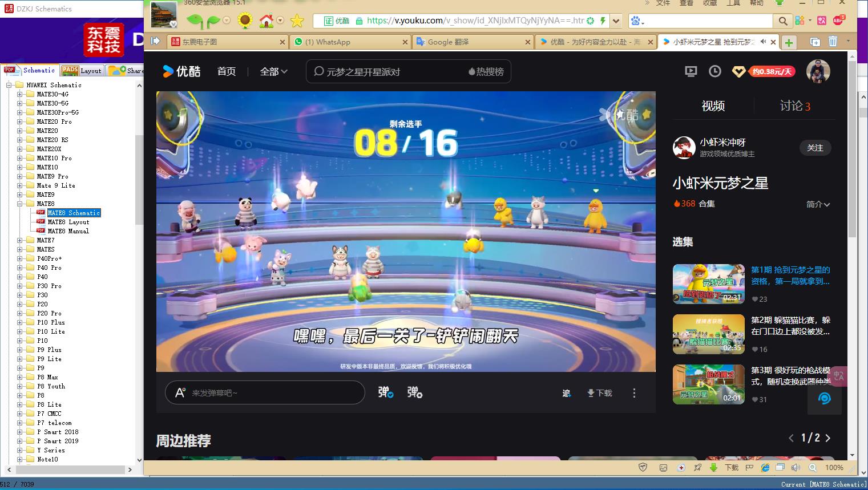Click the sidebar toggle icon left of tabs
The image size is (868, 490).
pos(155,41)
